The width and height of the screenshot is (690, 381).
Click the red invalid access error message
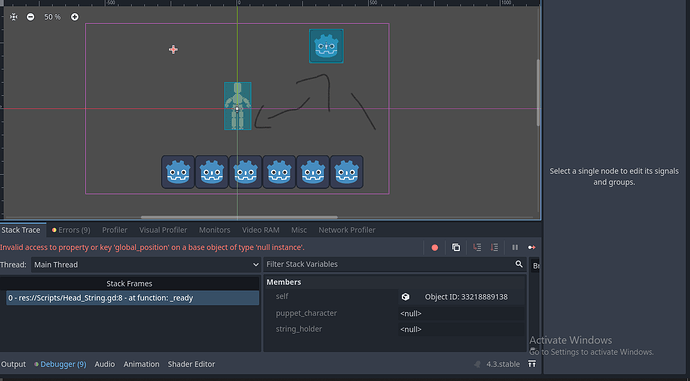pyautogui.click(x=152, y=247)
